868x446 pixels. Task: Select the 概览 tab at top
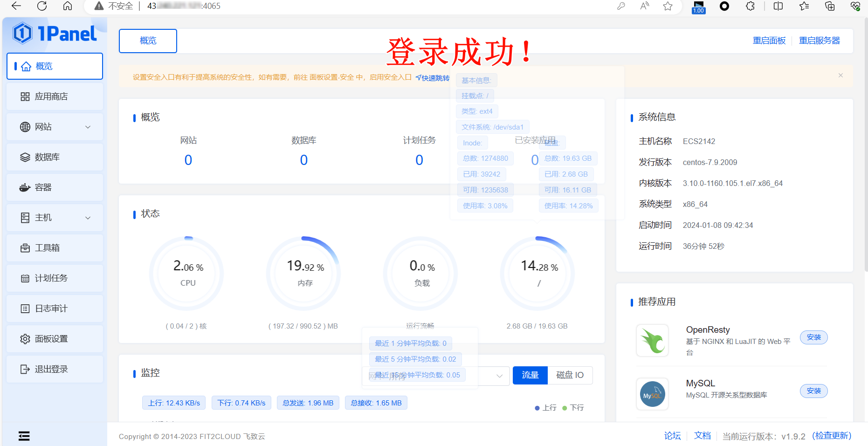click(148, 41)
